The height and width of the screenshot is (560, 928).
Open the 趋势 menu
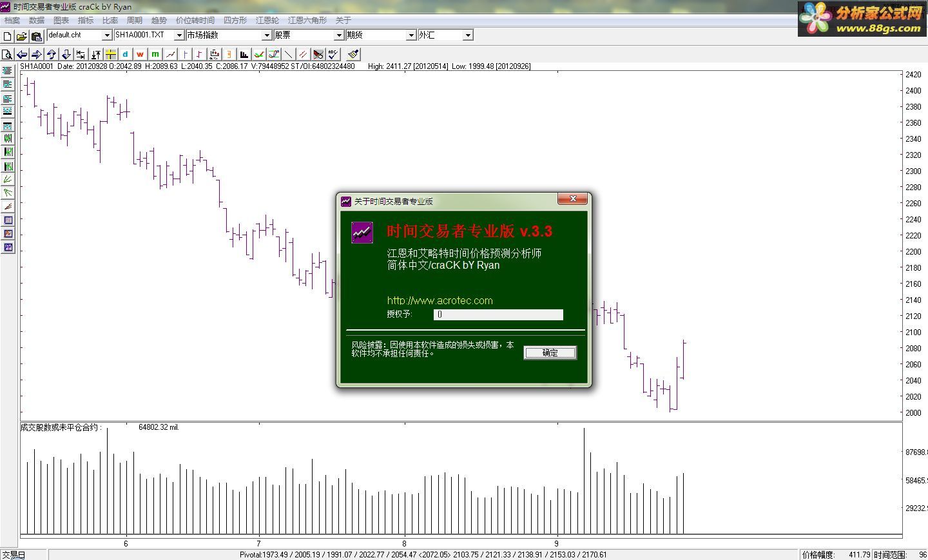tap(159, 21)
